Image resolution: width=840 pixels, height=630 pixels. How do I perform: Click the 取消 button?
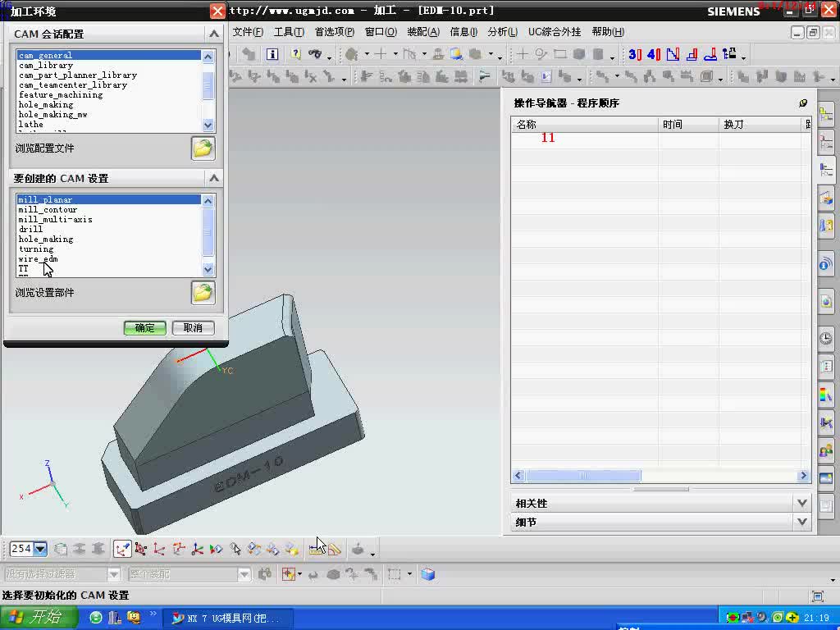click(194, 328)
